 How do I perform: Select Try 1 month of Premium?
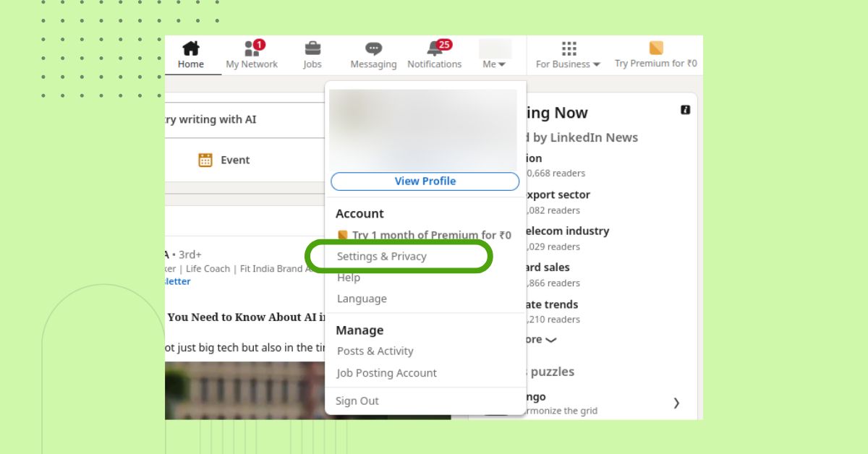(x=424, y=235)
